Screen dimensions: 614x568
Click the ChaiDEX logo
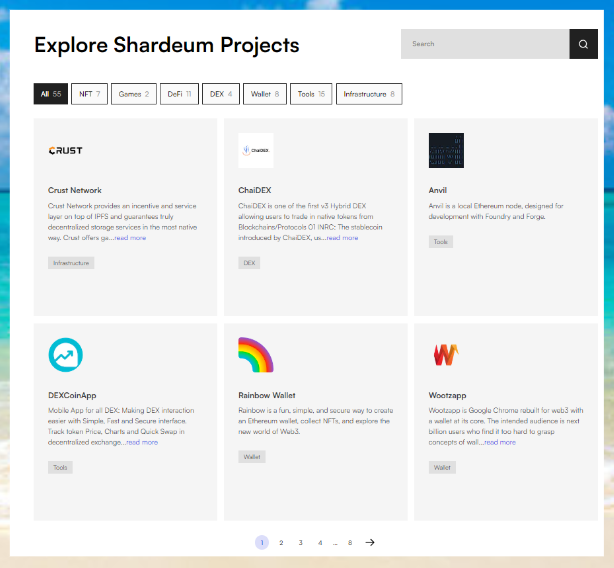tap(256, 150)
